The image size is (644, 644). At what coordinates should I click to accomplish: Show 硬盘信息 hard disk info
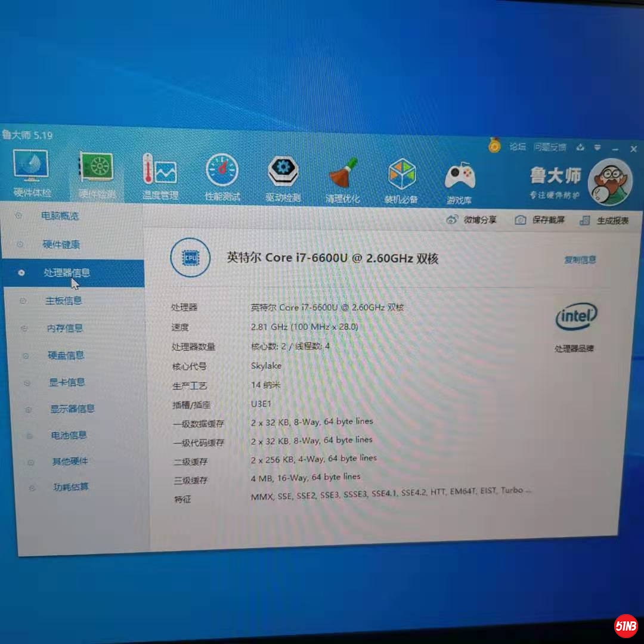66,355
